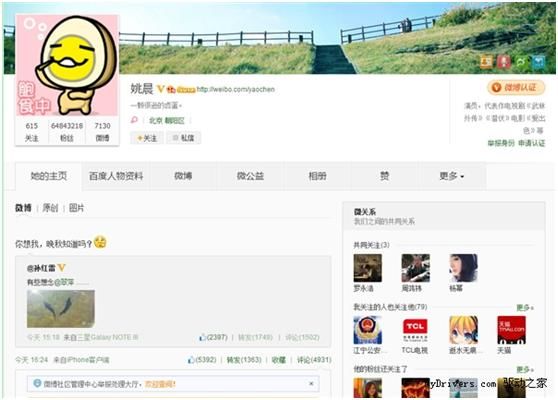Expand 更多 beside 我关注的人也关注他(79)
Image resolution: width=558 pixels, height=400 pixels.
pos(525,307)
